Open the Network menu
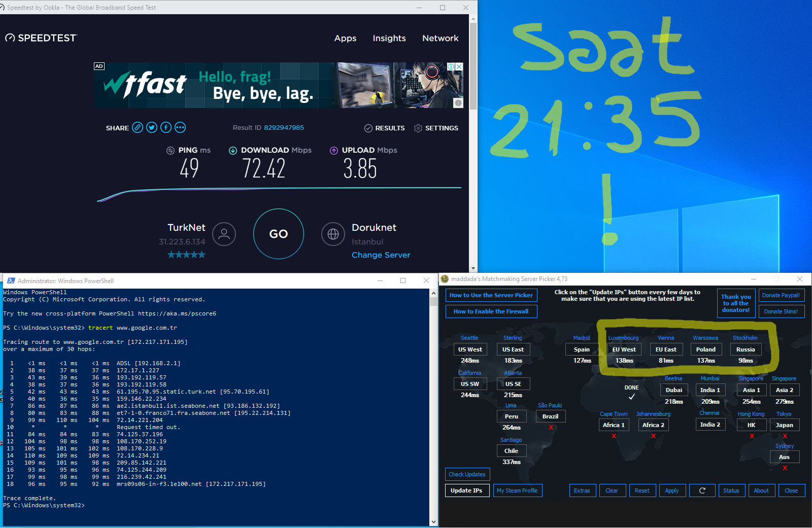The image size is (812, 528). coord(441,38)
